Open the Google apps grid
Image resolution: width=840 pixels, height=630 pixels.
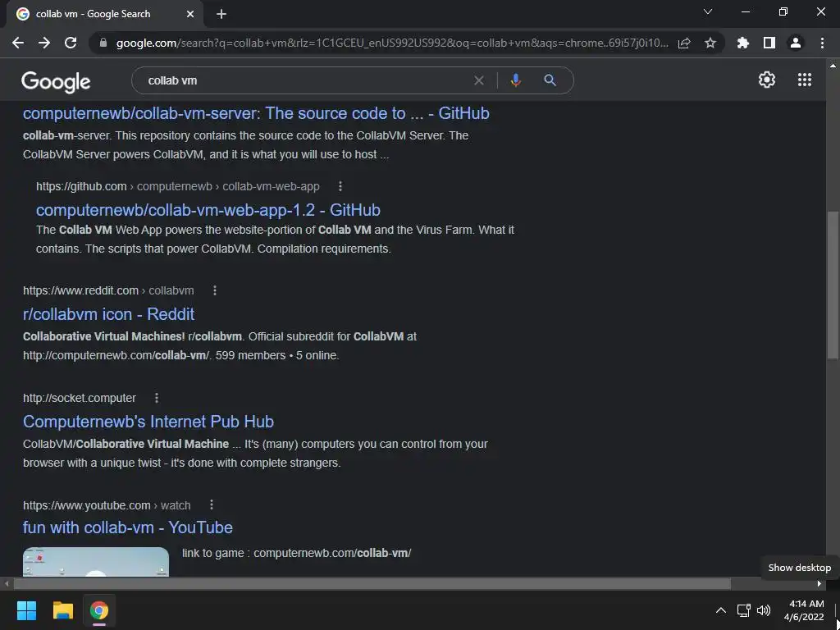pyautogui.click(x=805, y=80)
